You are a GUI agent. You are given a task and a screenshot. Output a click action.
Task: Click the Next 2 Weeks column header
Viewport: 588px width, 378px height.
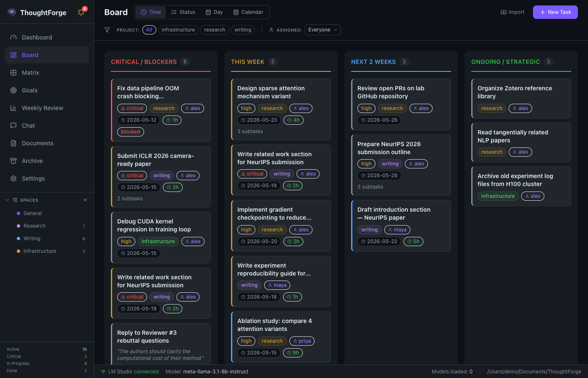click(373, 62)
